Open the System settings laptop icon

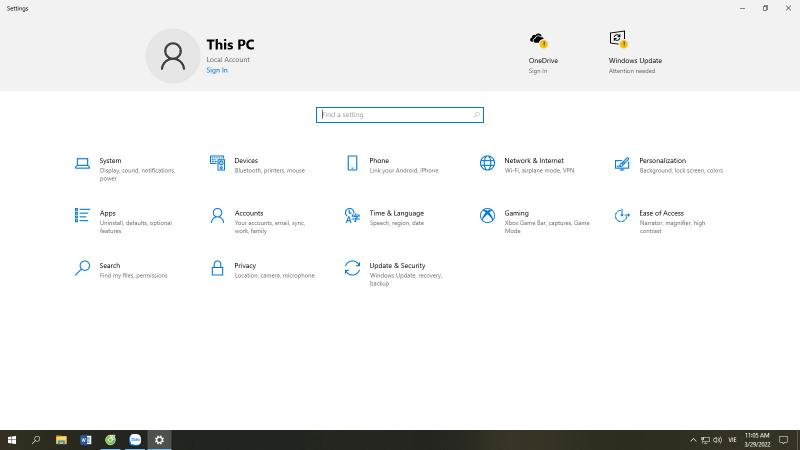coord(82,163)
